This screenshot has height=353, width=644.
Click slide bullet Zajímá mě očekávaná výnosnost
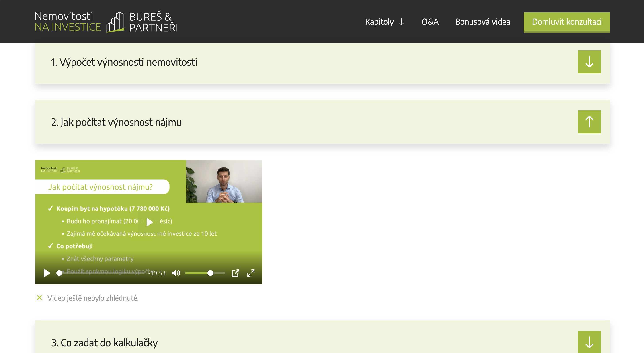pos(142,233)
